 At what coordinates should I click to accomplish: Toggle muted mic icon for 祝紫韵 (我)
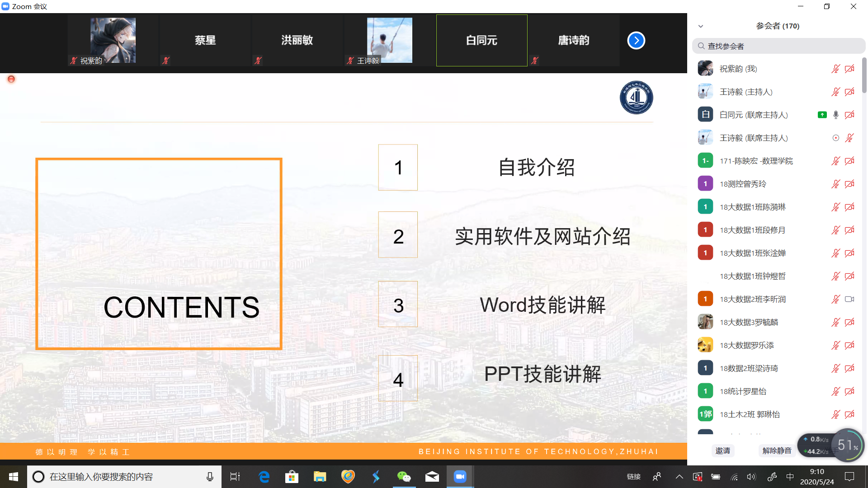point(835,69)
